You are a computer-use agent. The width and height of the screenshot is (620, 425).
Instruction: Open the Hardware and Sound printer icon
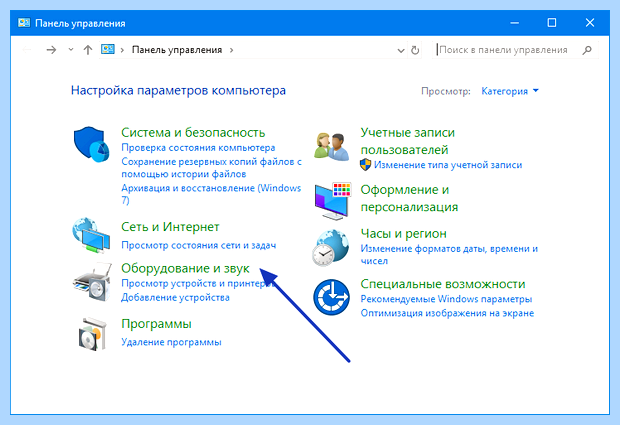coord(92,282)
